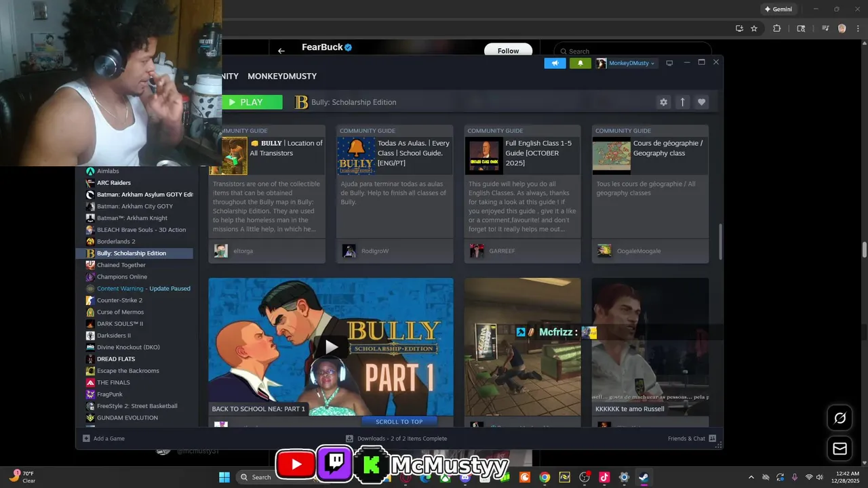Select ARC Raiders in the library list
This screenshot has height=488, width=868.
point(114,182)
